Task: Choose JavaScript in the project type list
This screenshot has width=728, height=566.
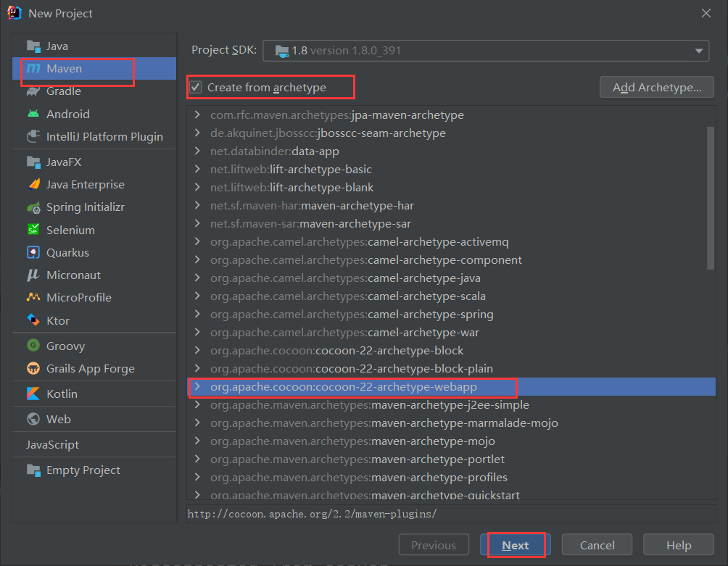Action: pyautogui.click(x=52, y=445)
